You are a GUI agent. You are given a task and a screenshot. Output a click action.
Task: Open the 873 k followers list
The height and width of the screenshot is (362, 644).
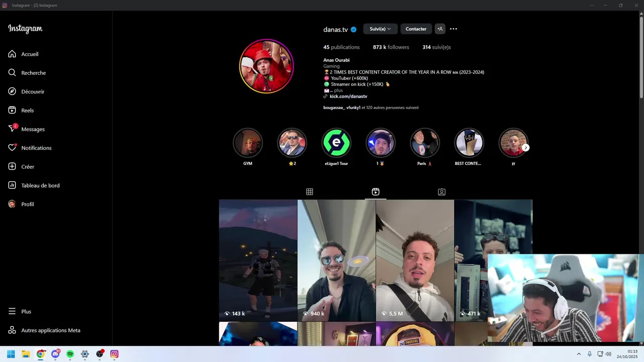point(391,47)
